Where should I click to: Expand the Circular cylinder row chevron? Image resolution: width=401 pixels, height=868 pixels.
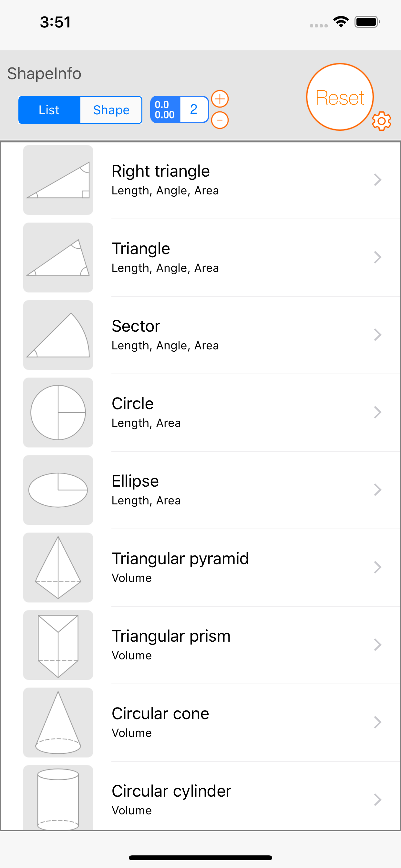pyautogui.click(x=377, y=800)
